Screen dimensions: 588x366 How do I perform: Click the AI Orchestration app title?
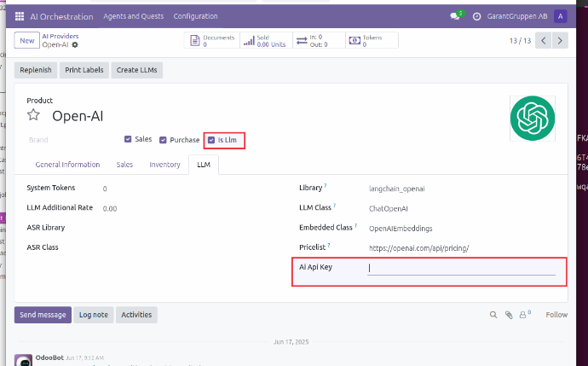pos(61,16)
